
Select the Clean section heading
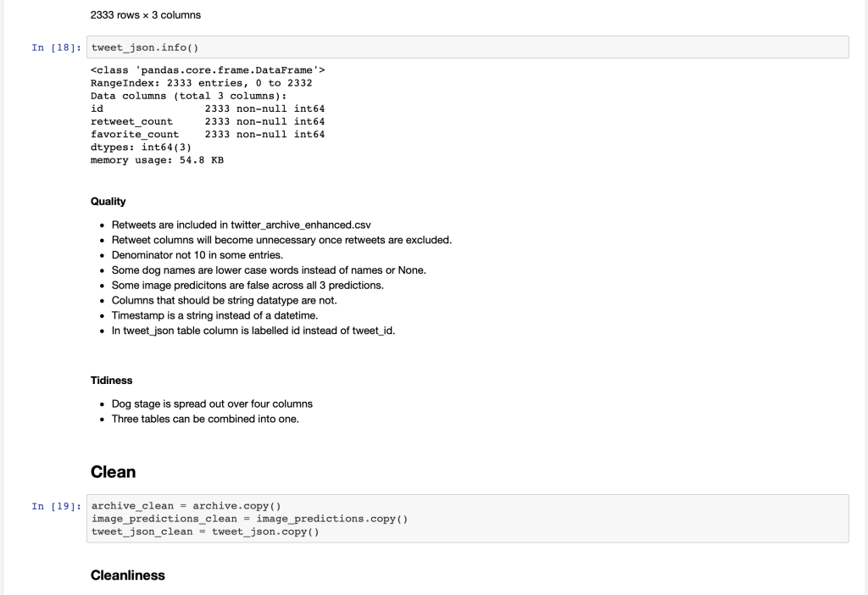click(x=113, y=471)
